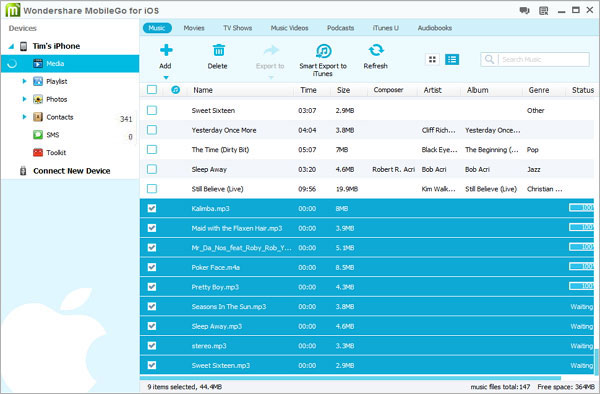The width and height of the screenshot is (600, 394).
Task: Switch to the Podcasts tab
Action: tap(341, 28)
